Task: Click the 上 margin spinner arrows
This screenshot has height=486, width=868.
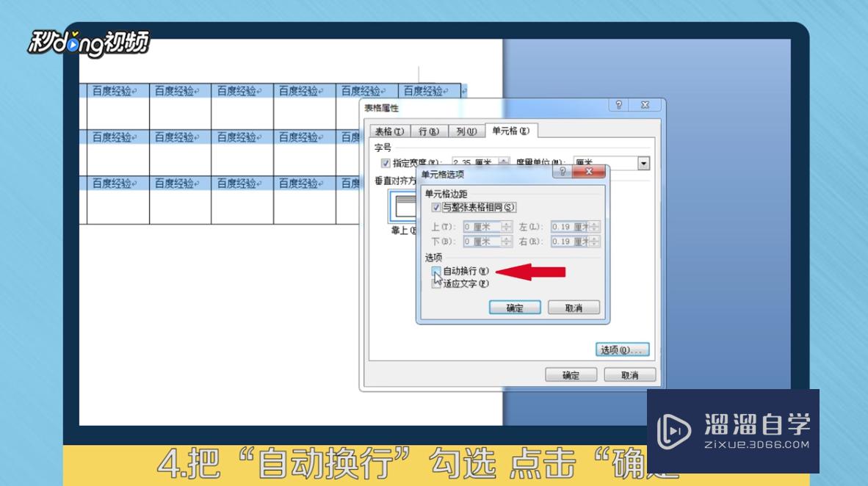Action: pos(507,227)
